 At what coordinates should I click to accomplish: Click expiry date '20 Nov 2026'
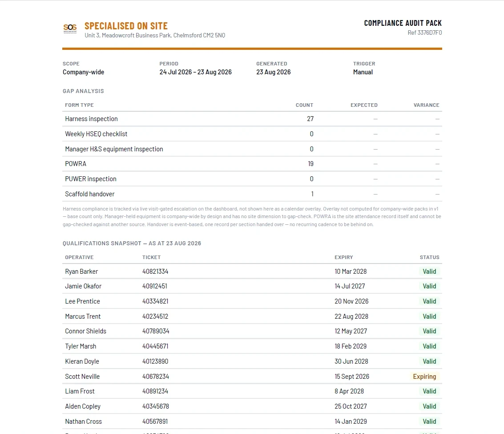[351, 301]
